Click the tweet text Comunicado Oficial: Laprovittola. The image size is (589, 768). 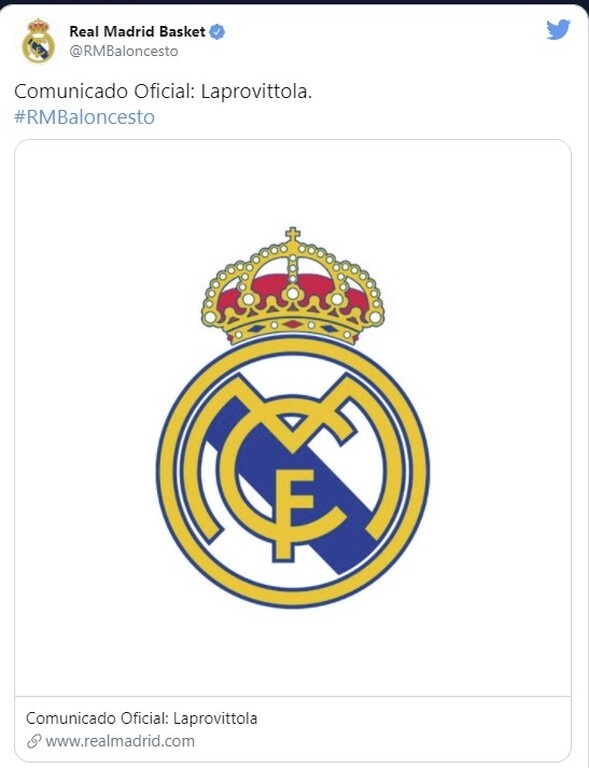(x=163, y=92)
